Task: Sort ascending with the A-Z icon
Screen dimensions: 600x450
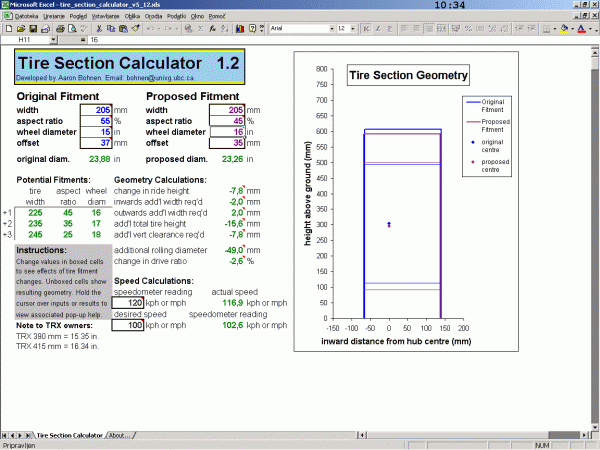Action: point(225,28)
